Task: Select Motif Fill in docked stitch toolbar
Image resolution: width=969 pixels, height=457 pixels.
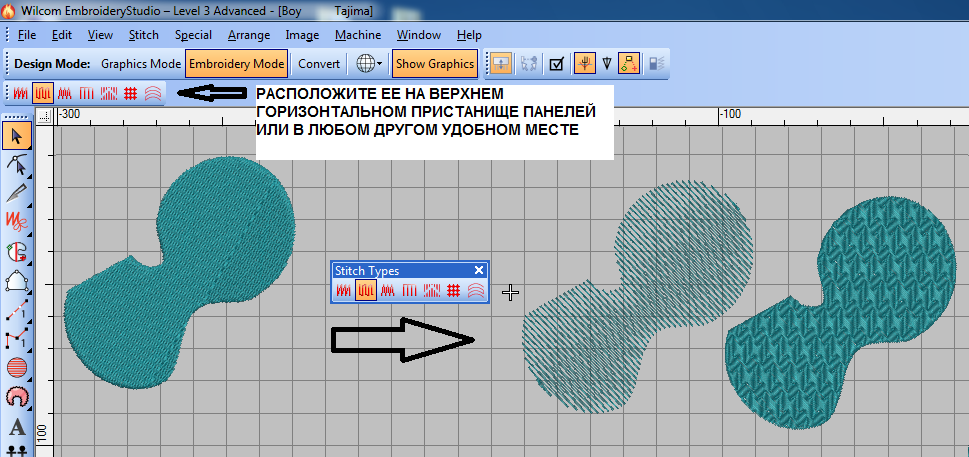Action: tap(130, 93)
